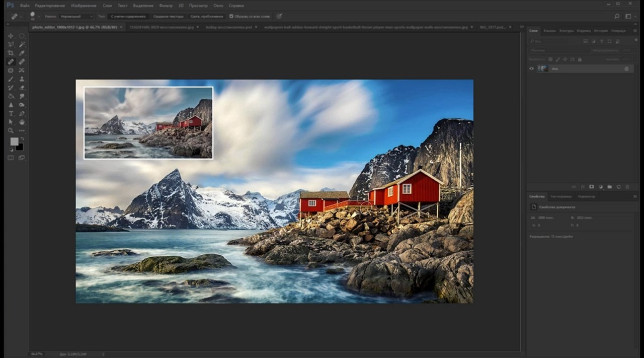Select the Eraser tool
Screen dimensions: 644x358
[22, 88]
